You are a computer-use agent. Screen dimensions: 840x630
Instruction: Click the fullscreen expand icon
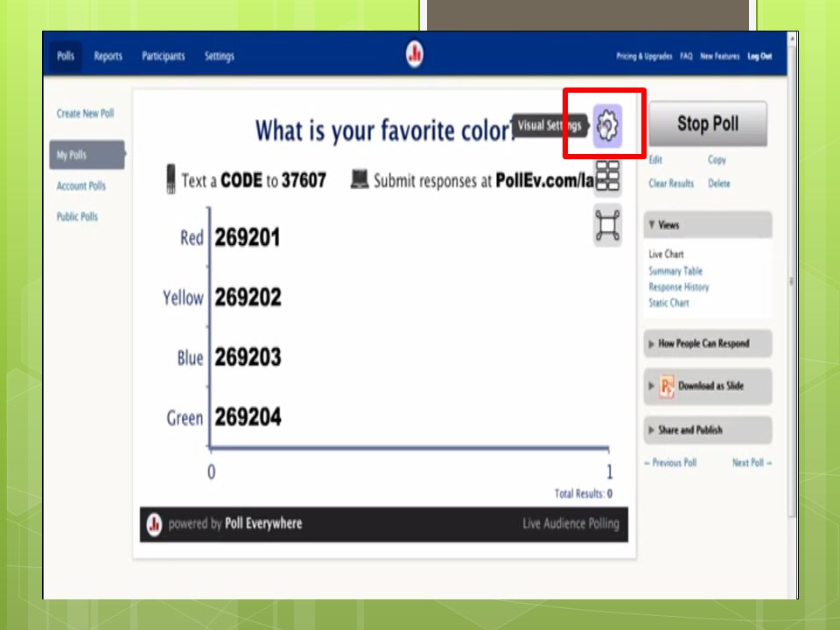607,225
